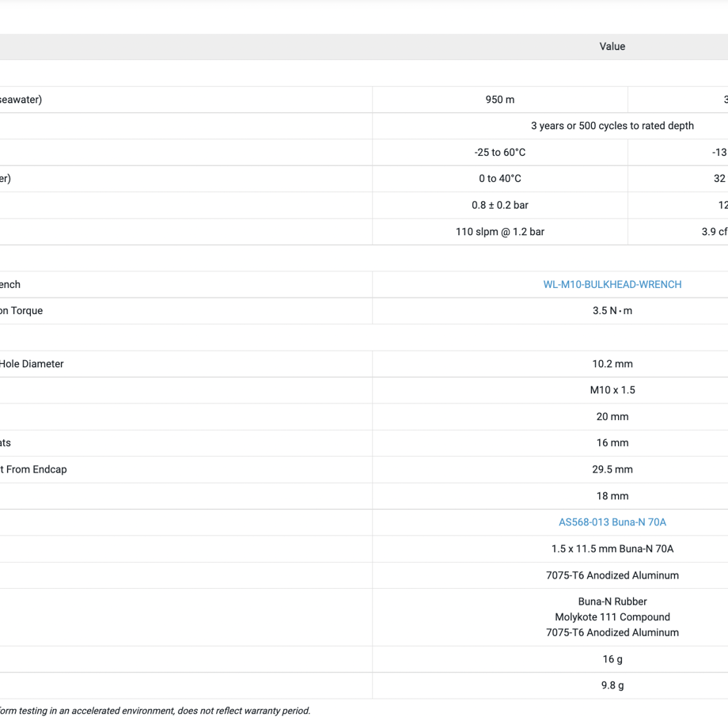Select the 16 mm value
The height and width of the screenshot is (728, 728).
coord(612,443)
